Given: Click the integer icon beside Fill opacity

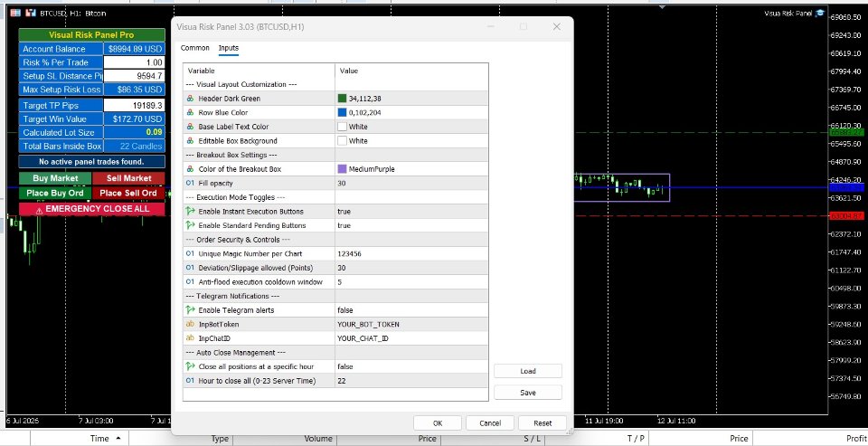Looking at the screenshot, I should (190, 184).
